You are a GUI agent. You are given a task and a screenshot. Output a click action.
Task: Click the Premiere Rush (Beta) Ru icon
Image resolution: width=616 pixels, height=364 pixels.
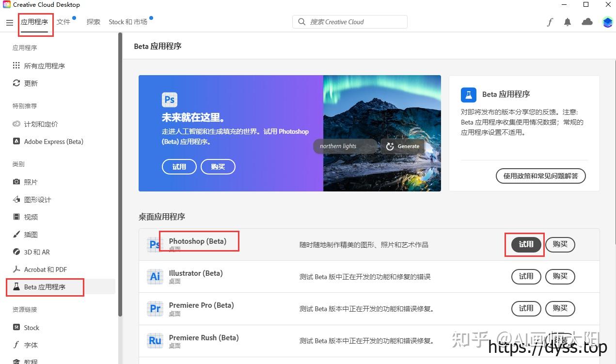click(x=155, y=341)
